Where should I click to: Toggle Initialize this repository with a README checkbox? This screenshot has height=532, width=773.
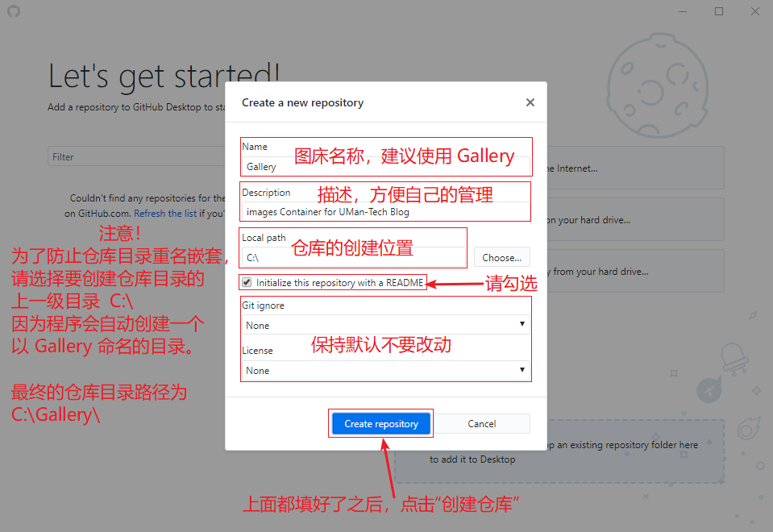tap(247, 282)
